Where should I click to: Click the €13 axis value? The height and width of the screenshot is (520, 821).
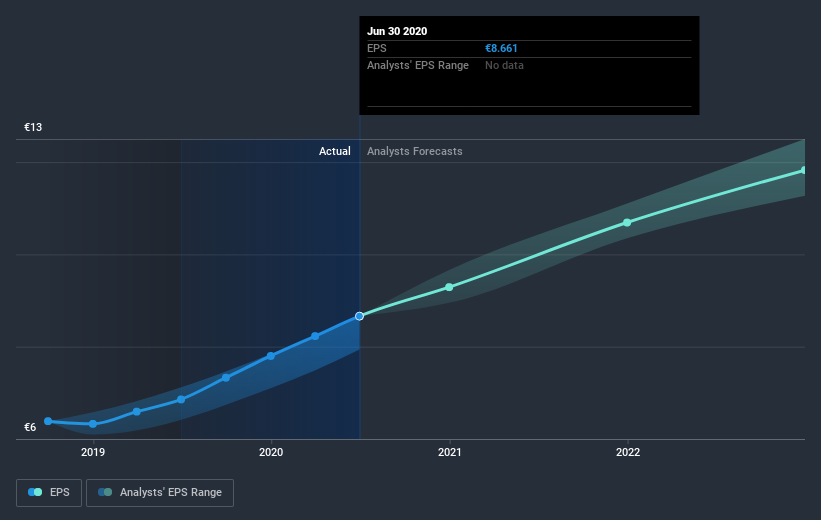pos(33,127)
